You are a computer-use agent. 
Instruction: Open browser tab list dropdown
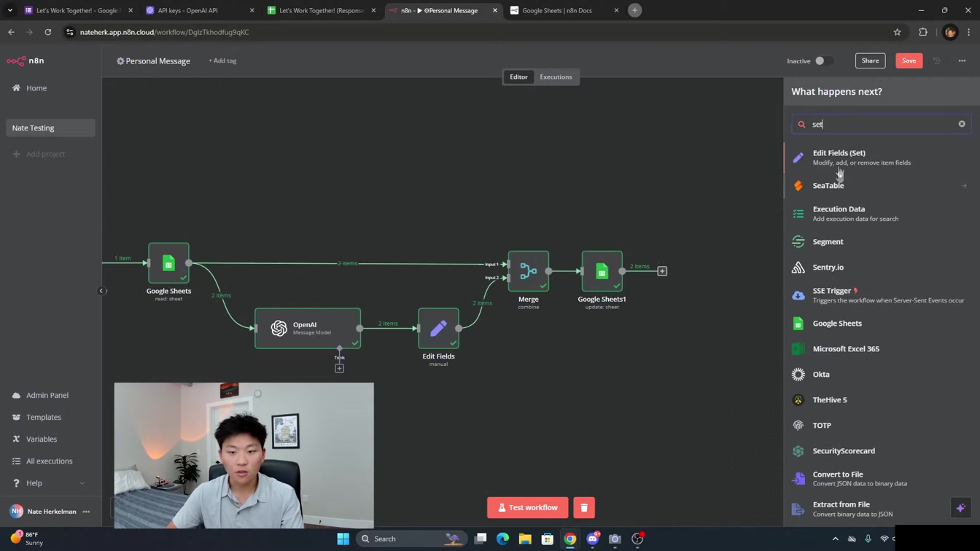coord(10,10)
